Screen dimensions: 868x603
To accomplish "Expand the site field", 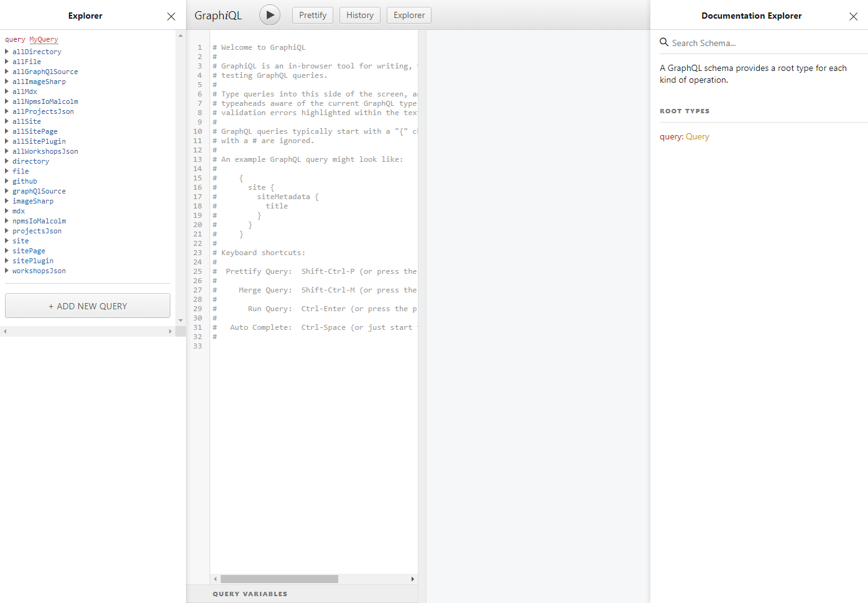I will pyautogui.click(x=17, y=241).
